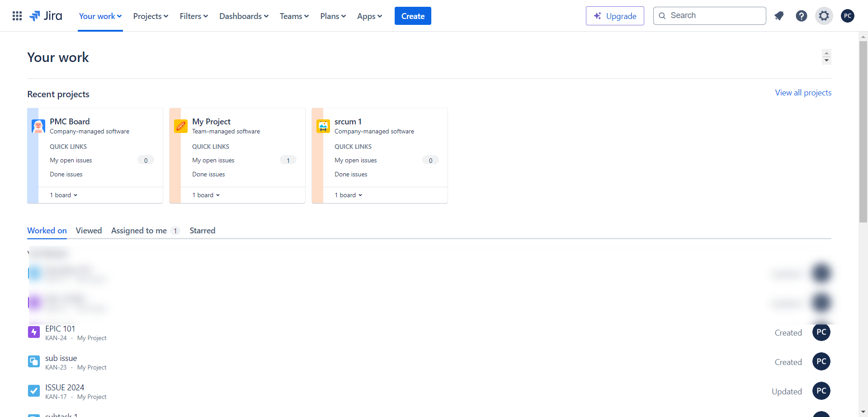Switch to the Viewed tab
This screenshot has height=417, width=868.
point(89,231)
